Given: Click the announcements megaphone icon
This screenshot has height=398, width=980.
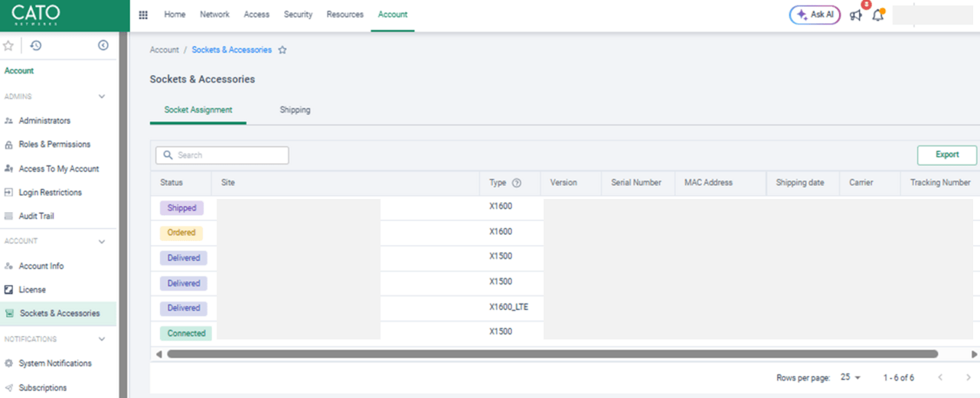Looking at the screenshot, I should (856, 15).
